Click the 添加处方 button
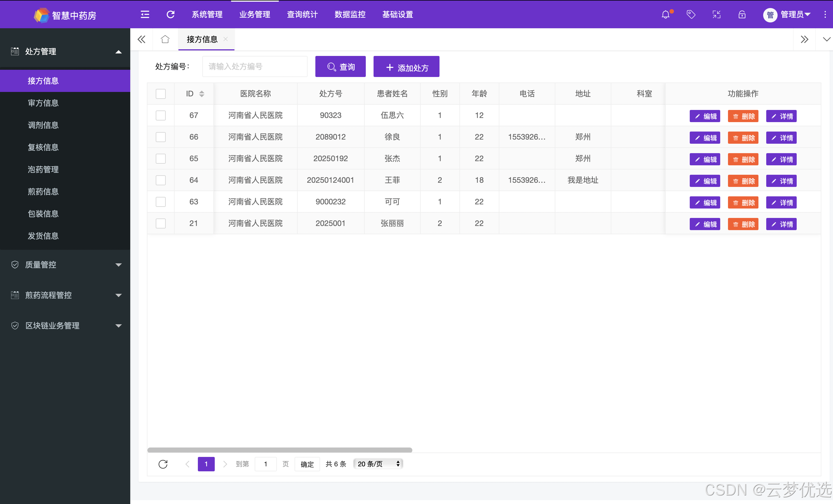 406,67
